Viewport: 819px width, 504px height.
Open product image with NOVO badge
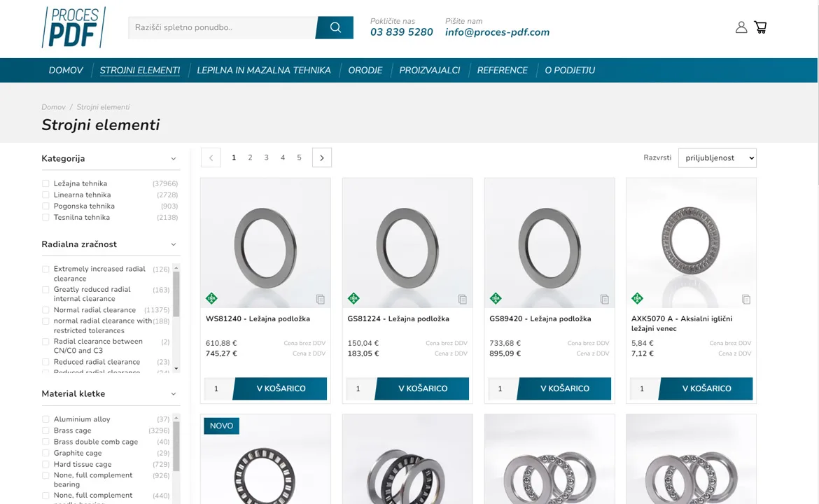pos(265,460)
